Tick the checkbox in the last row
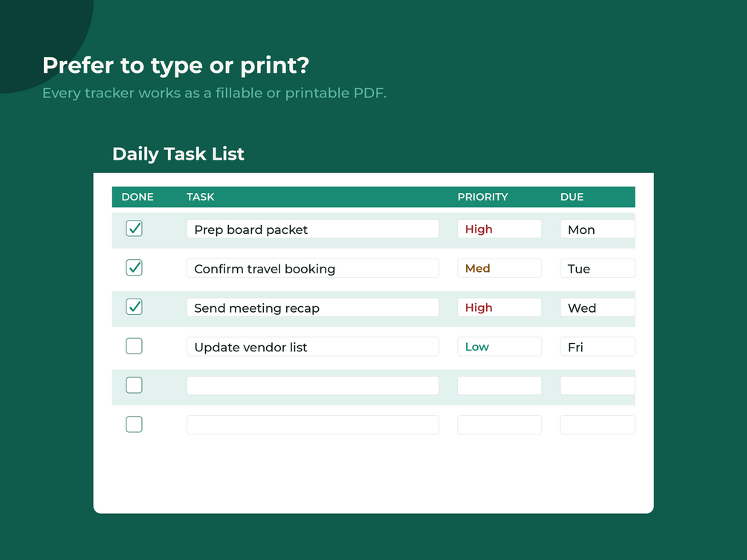Viewport: 747px width, 560px height. [x=134, y=424]
